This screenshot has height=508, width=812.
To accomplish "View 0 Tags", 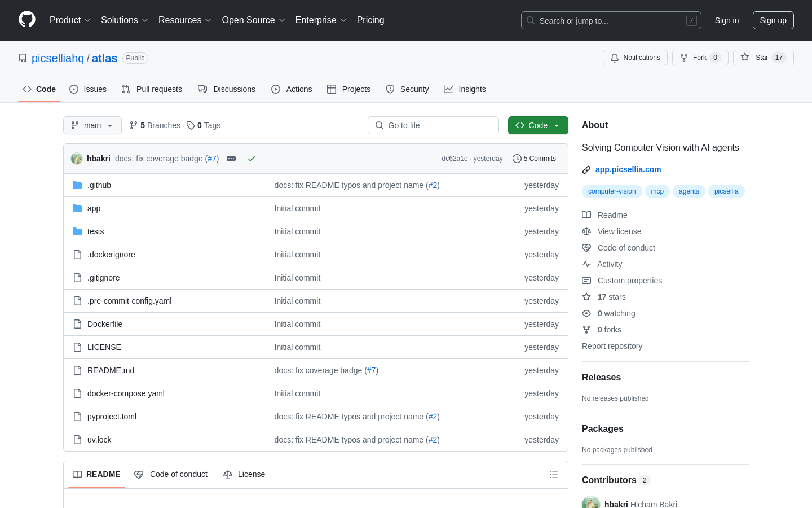I will click(204, 125).
